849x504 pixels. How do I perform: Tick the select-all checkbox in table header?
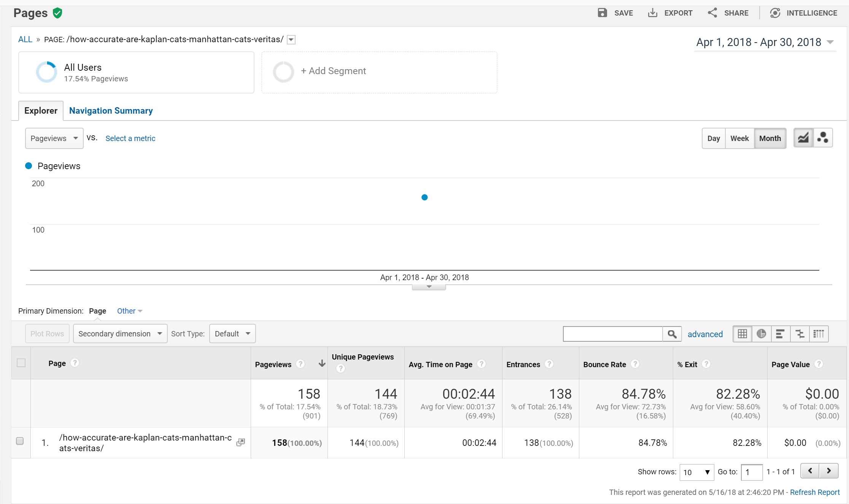coord(21,363)
